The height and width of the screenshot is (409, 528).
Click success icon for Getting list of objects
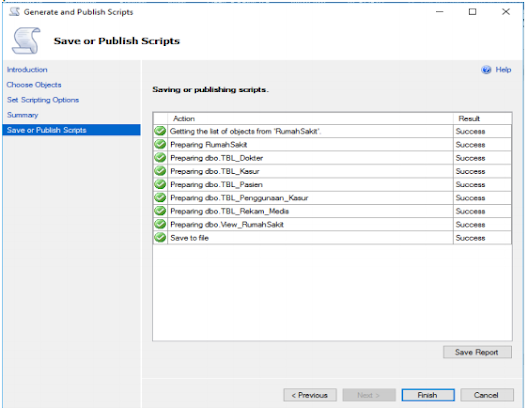coord(160,131)
